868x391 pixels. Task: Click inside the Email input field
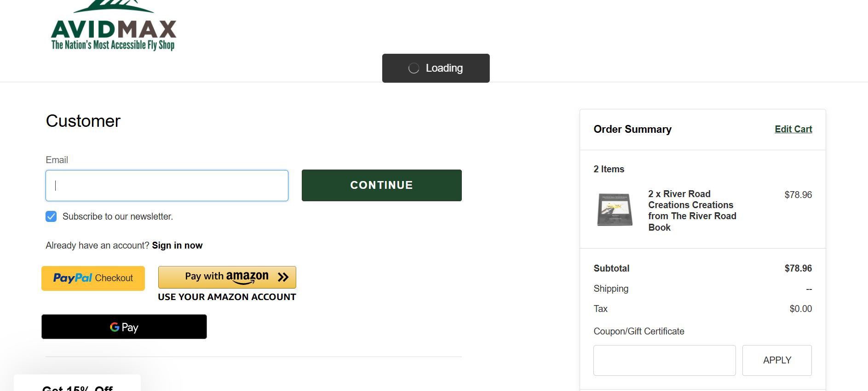pos(167,185)
